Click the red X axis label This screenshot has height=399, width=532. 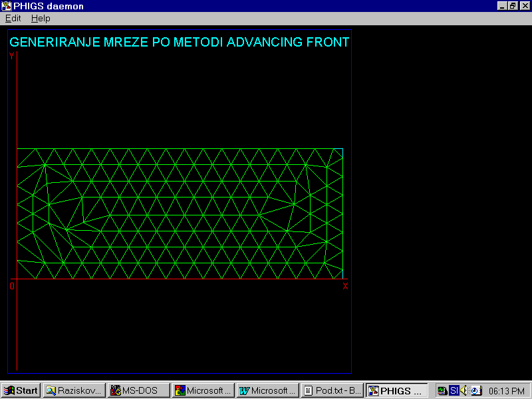tap(345, 287)
